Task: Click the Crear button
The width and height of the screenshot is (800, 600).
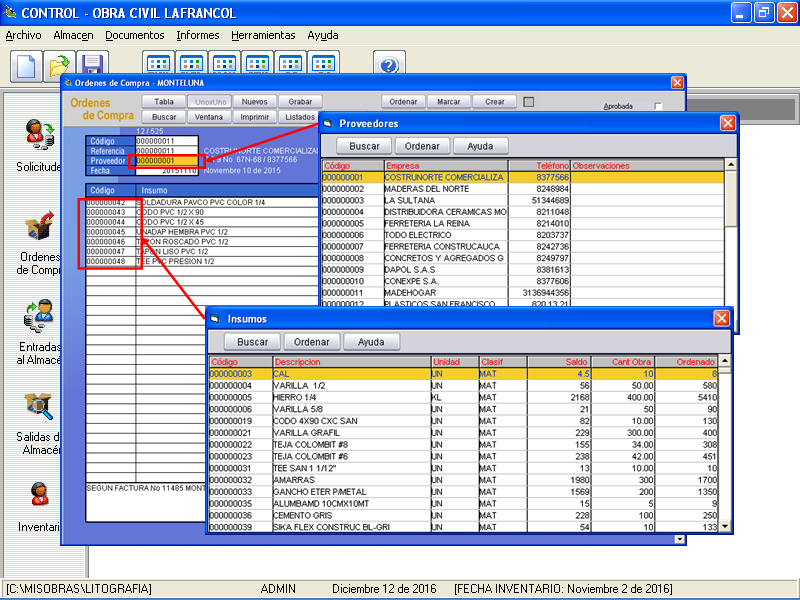Action: [x=495, y=102]
